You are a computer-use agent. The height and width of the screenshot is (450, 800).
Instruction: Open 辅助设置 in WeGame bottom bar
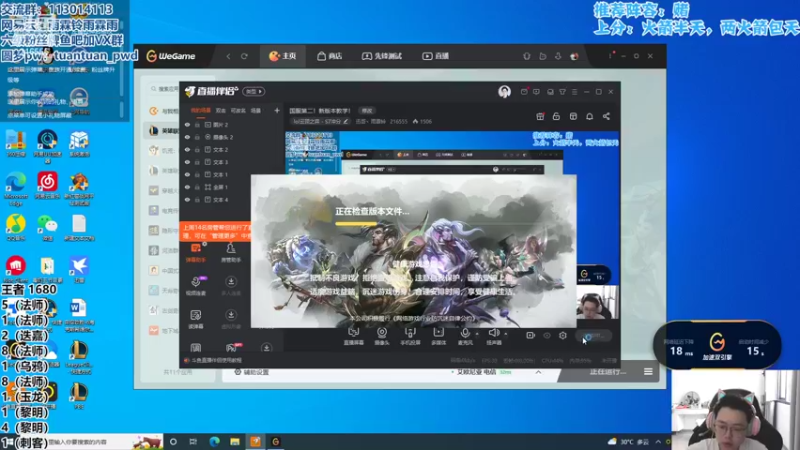tap(252, 372)
